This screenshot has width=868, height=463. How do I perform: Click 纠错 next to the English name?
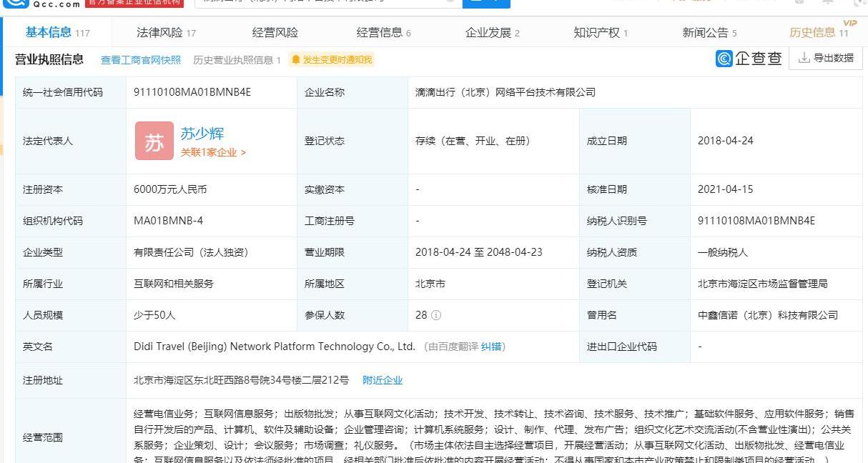click(x=491, y=347)
